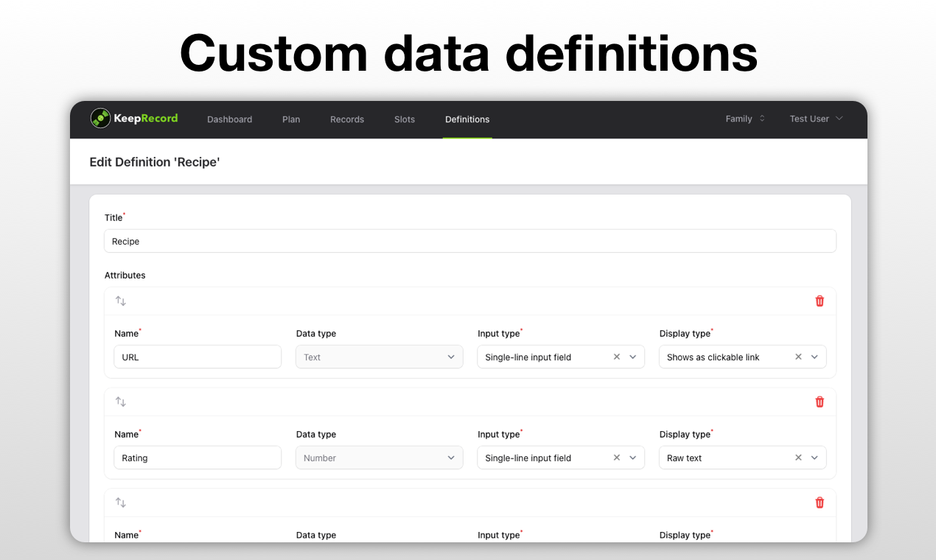The image size is (936, 560).
Task: Open the Family workspace switcher
Action: 745,119
